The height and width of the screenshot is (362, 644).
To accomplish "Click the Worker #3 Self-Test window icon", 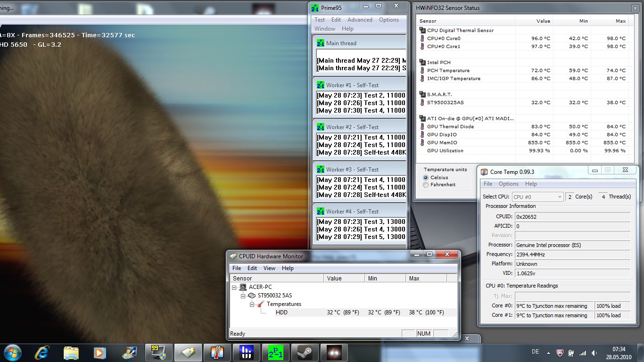I will tap(321, 169).
